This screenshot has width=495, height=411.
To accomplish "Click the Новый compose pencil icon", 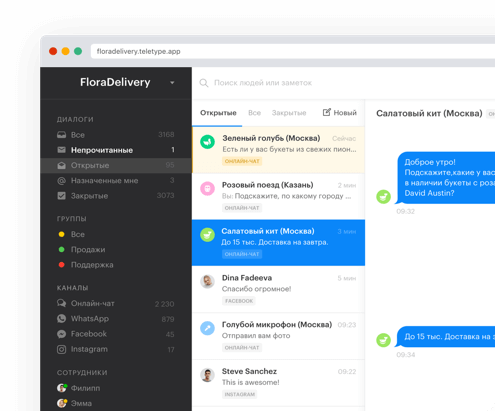I will click(327, 112).
